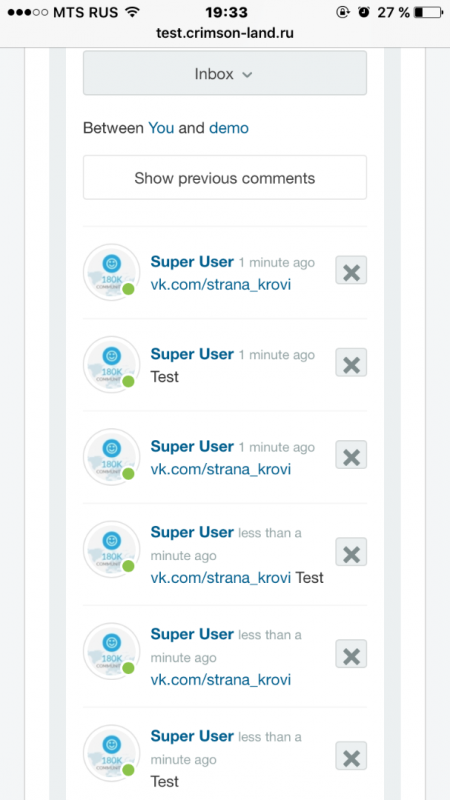Tap the battery icon in status bar
Image resolution: width=450 pixels, height=800 pixels.
coord(428,12)
